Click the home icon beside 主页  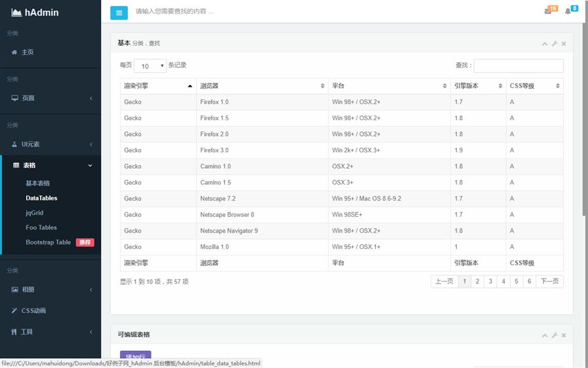click(14, 52)
